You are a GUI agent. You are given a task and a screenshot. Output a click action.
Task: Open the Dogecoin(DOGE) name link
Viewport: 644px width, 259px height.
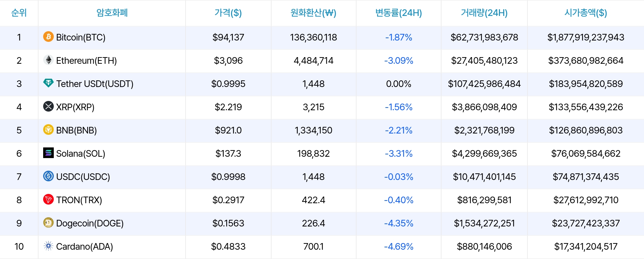click(x=90, y=223)
